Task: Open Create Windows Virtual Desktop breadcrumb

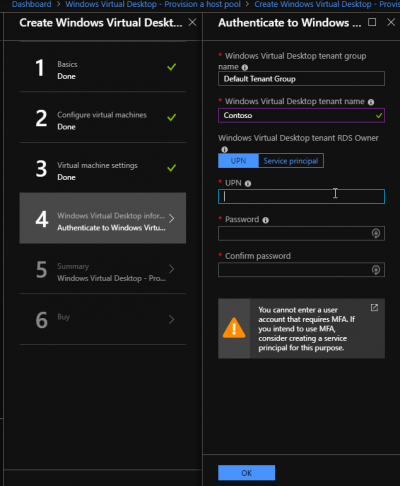Action: click(x=327, y=4)
